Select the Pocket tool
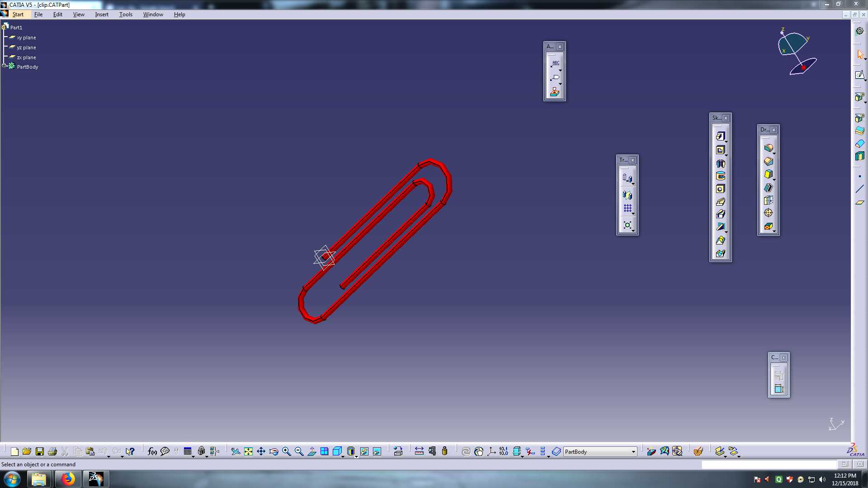Image resolution: width=868 pixels, height=488 pixels. [720, 150]
